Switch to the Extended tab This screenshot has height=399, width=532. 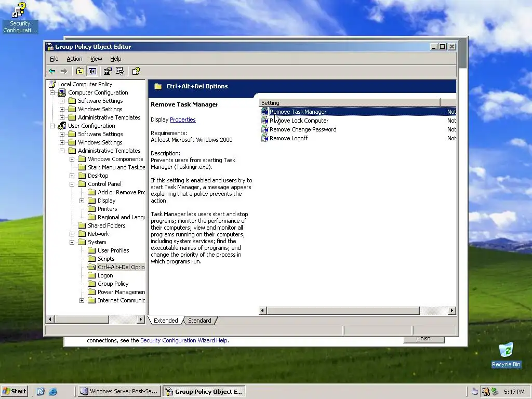point(166,321)
